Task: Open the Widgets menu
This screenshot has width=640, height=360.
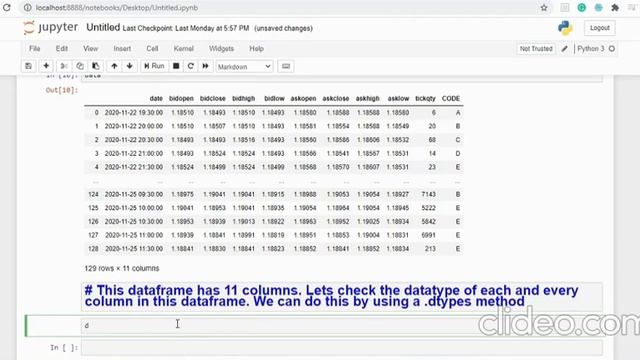Action: (221, 49)
